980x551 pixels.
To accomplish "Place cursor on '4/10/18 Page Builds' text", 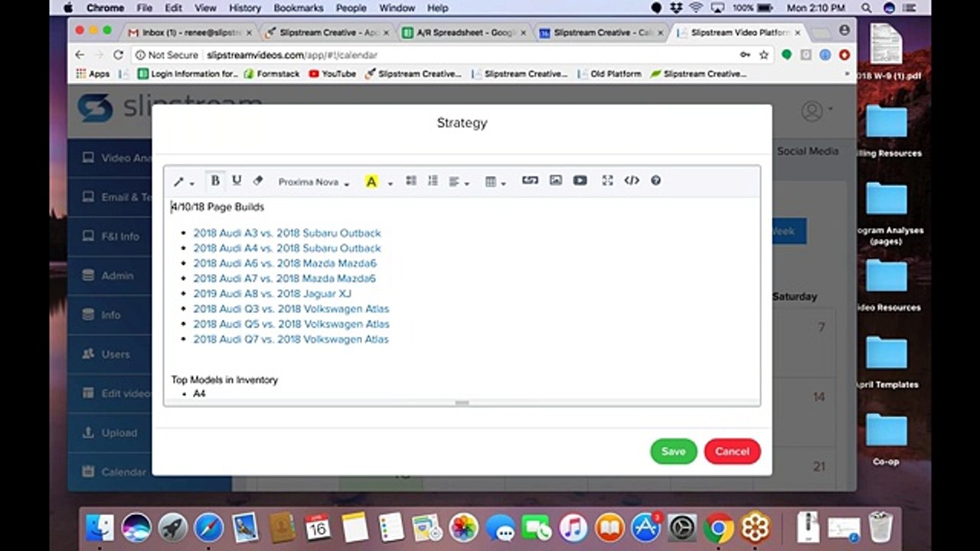I will [x=217, y=207].
